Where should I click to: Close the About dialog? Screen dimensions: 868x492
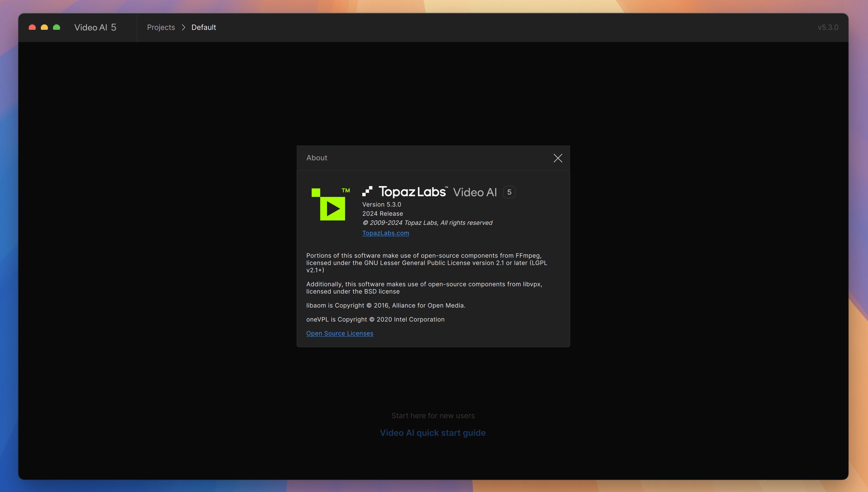click(x=557, y=158)
